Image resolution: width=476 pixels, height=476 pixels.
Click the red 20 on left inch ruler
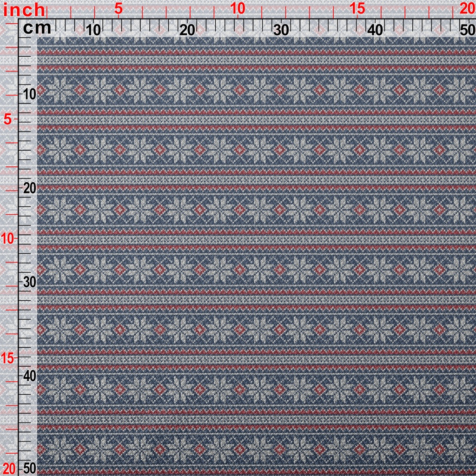9,467
